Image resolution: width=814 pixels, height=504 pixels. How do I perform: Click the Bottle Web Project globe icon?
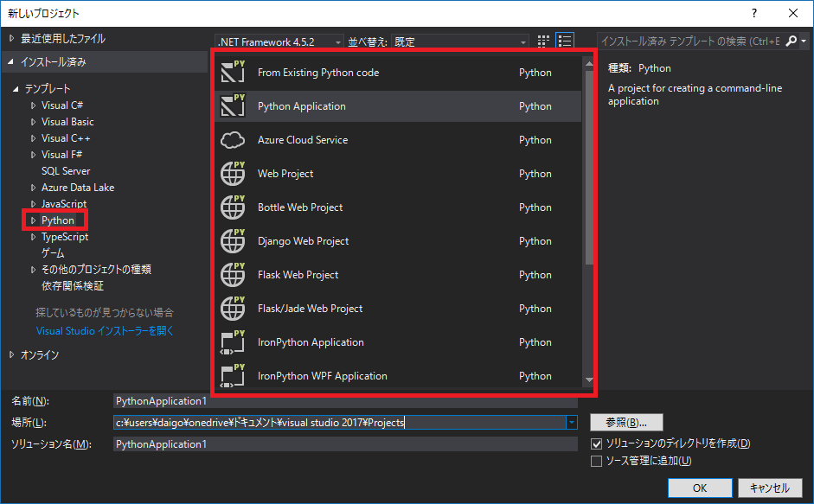[x=233, y=207]
